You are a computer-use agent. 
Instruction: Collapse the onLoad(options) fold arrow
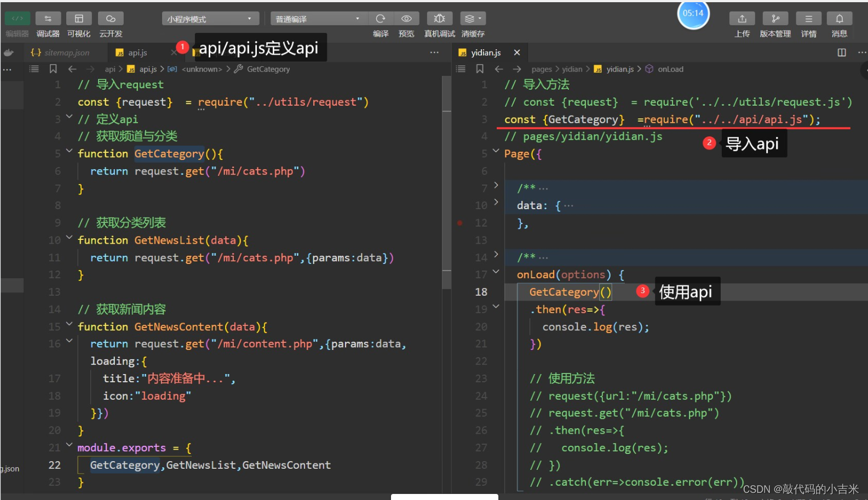(x=496, y=272)
